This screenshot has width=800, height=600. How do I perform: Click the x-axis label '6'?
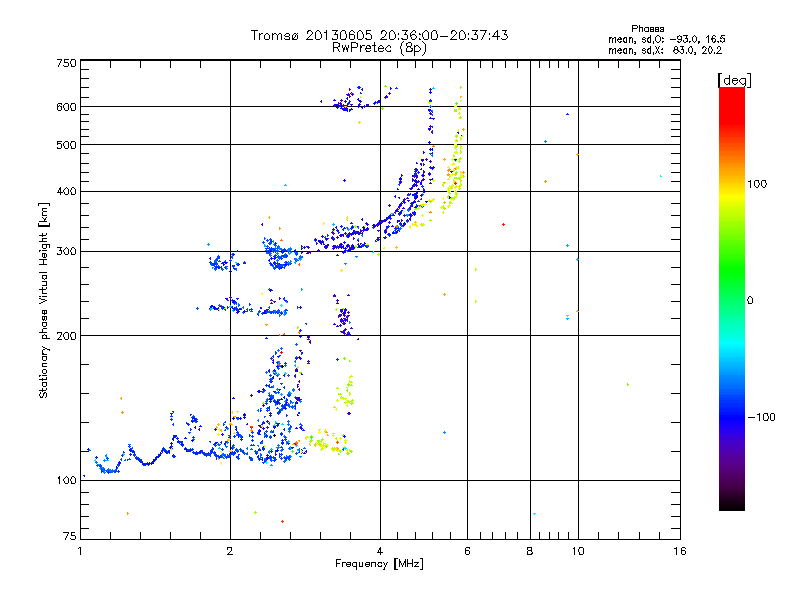click(x=467, y=551)
